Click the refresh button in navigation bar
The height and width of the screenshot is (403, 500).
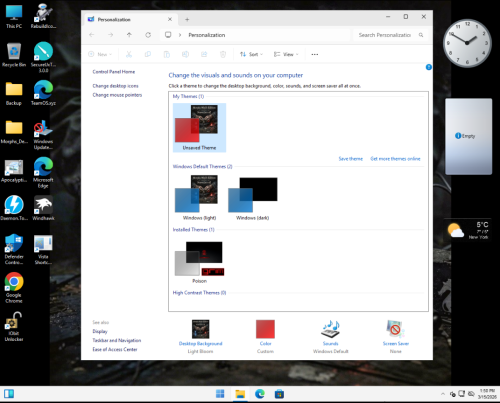point(148,35)
